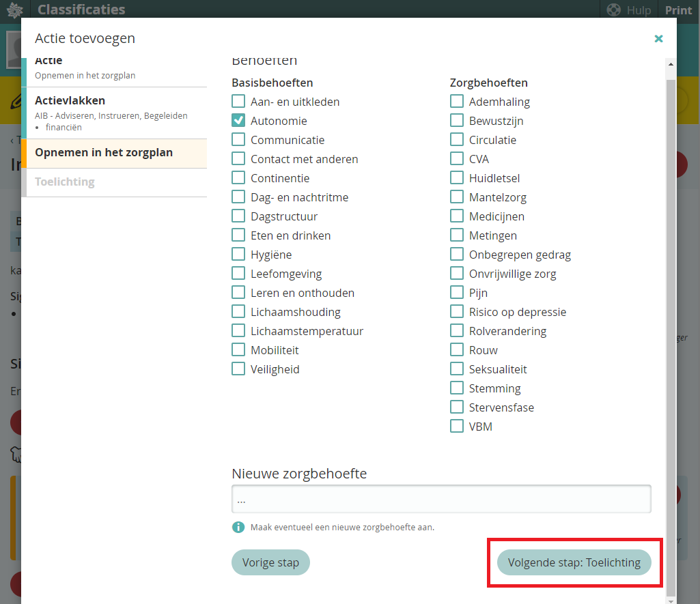Enable the Mantelzorg checkbox
This screenshot has height=604, width=700.
point(457,197)
